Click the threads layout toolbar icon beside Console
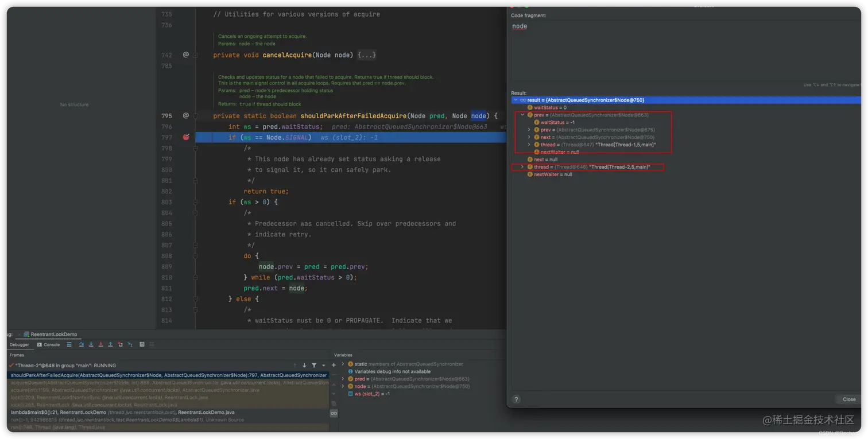The width and height of the screenshot is (868, 439). [x=69, y=344]
